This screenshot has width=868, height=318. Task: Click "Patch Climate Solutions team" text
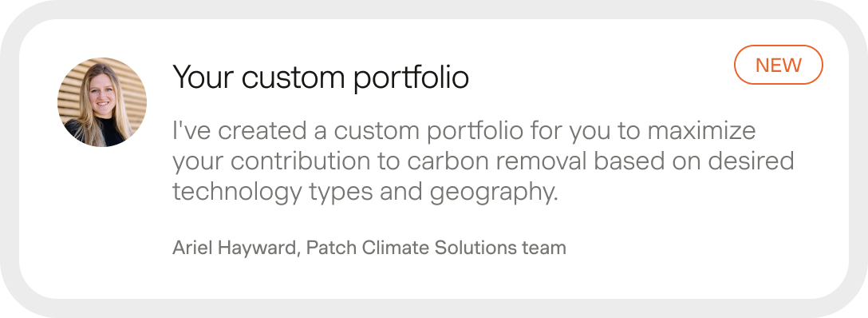click(436, 247)
